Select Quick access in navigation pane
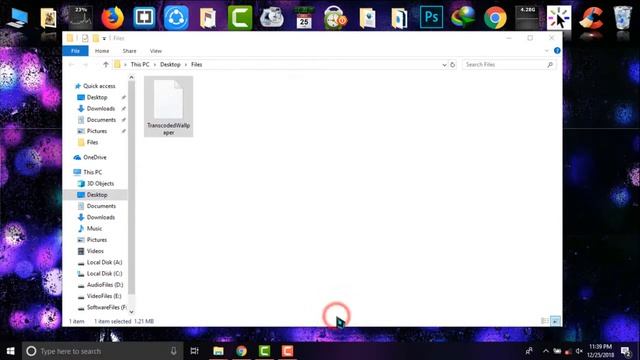The width and height of the screenshot is (640, 360). 99,86
